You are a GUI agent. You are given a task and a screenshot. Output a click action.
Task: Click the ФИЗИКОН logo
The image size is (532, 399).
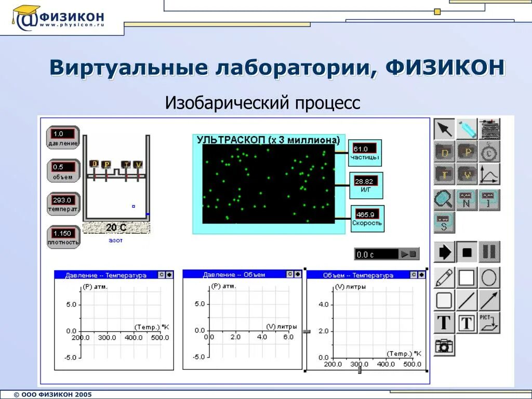pyautogui.click(x=58, y=18)
